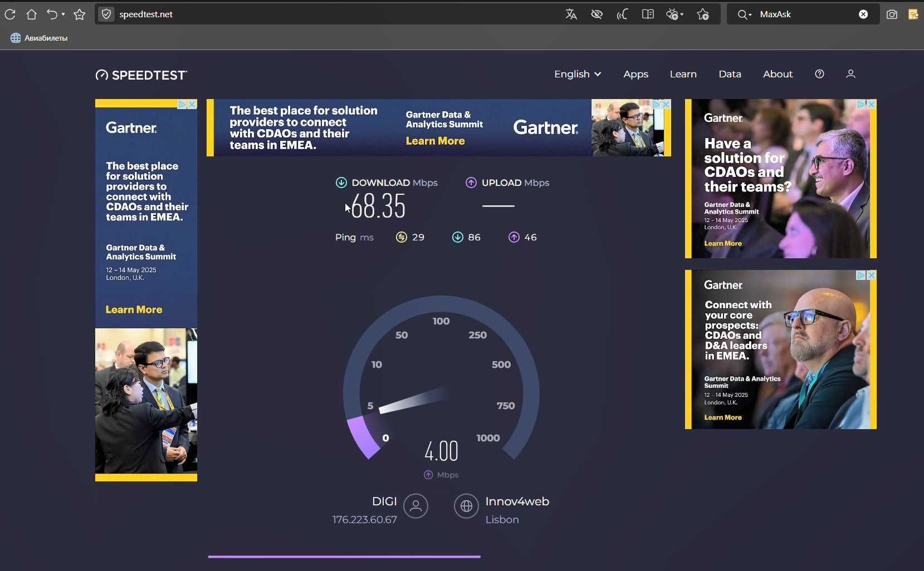This screenshot has width=924, height=571.
Task: Go to the browser home page
Action: pos(32,14)
